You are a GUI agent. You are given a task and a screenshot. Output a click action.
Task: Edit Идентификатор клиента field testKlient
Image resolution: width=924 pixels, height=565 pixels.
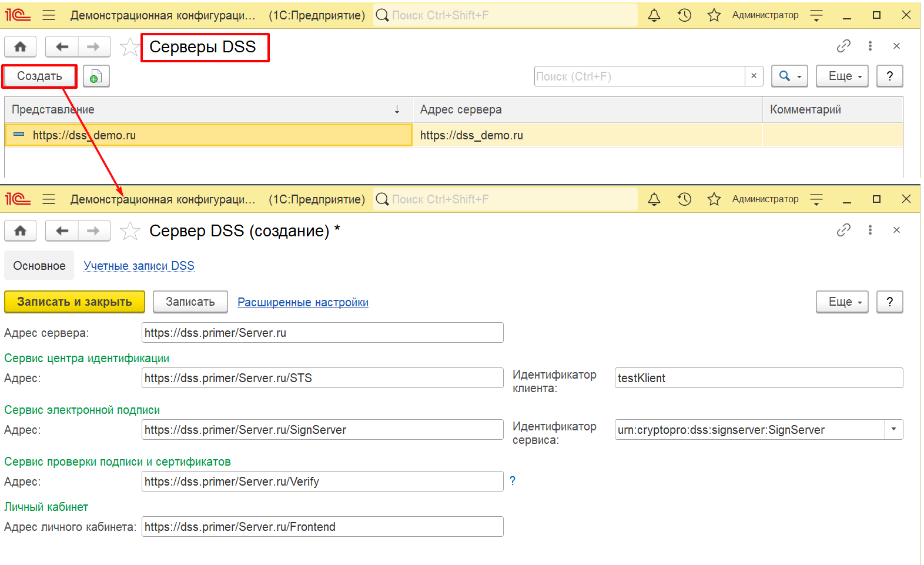point(759,377)
